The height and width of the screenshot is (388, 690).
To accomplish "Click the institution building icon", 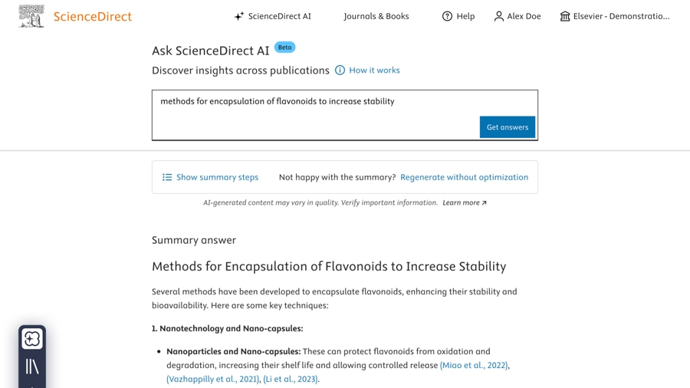I will (x=565, y=16).
